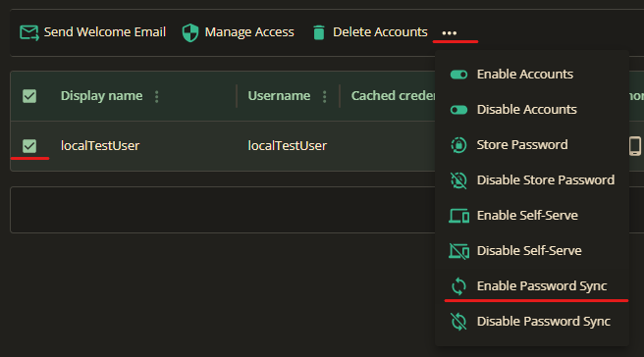
Task: Click the Enable Accounts toggle icon
Action: pyautogui.click(x=458, y=75)
